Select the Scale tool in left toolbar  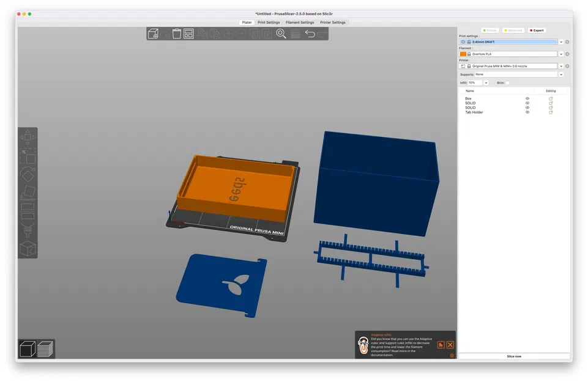(x=28, y=156)
